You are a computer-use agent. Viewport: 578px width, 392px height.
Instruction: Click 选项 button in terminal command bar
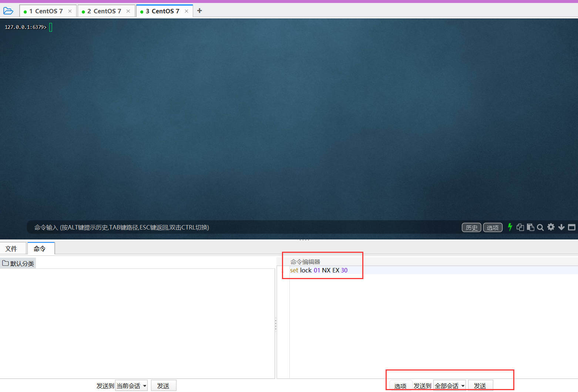(x=493, y=228)
